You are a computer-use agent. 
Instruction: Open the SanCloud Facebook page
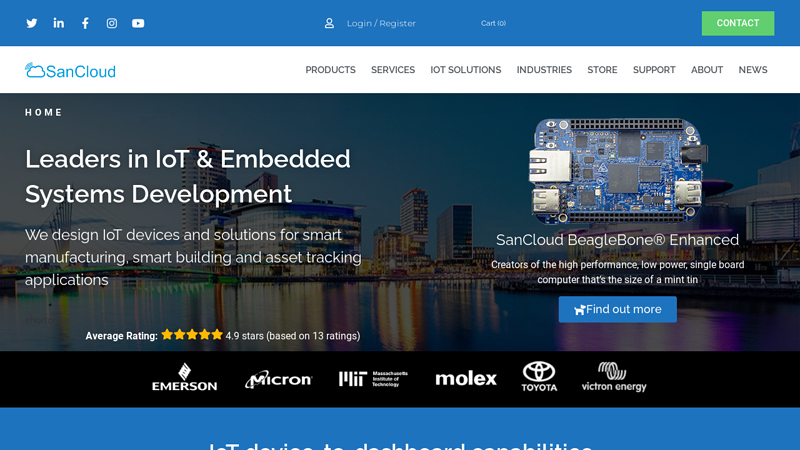click(x=85, y=23)
